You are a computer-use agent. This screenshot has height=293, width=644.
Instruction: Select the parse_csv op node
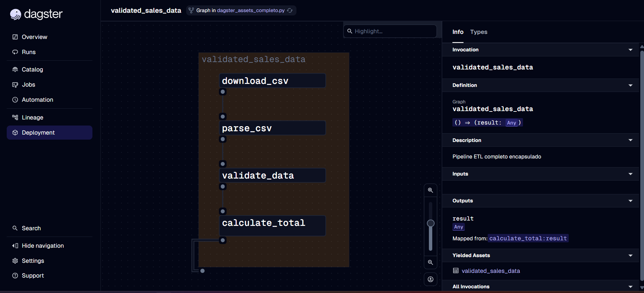pos(272,128)
